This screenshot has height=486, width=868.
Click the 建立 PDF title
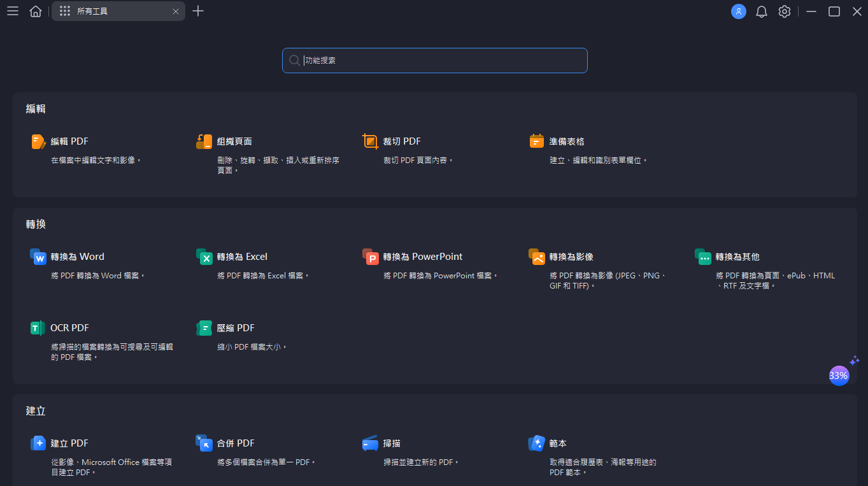coord(69,443)
